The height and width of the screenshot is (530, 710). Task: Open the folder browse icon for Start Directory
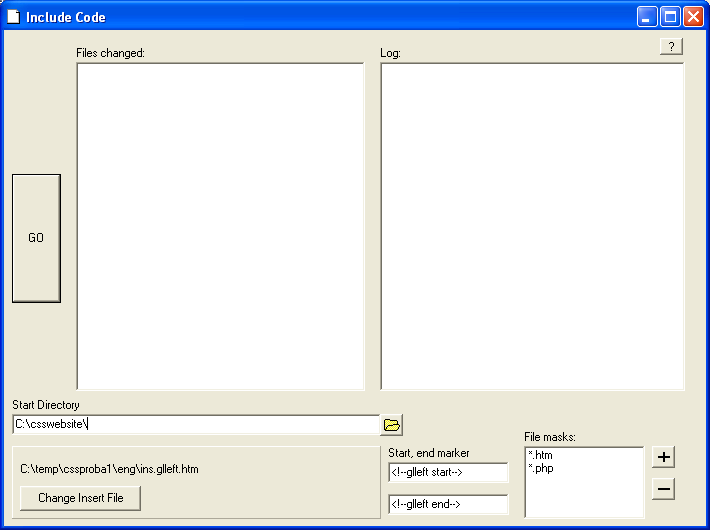coord(391,425)
